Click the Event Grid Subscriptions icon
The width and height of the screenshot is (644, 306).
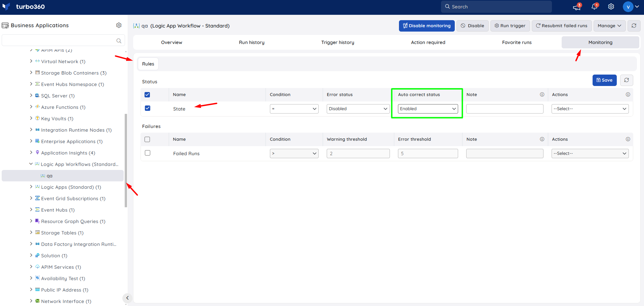point(37,198)
